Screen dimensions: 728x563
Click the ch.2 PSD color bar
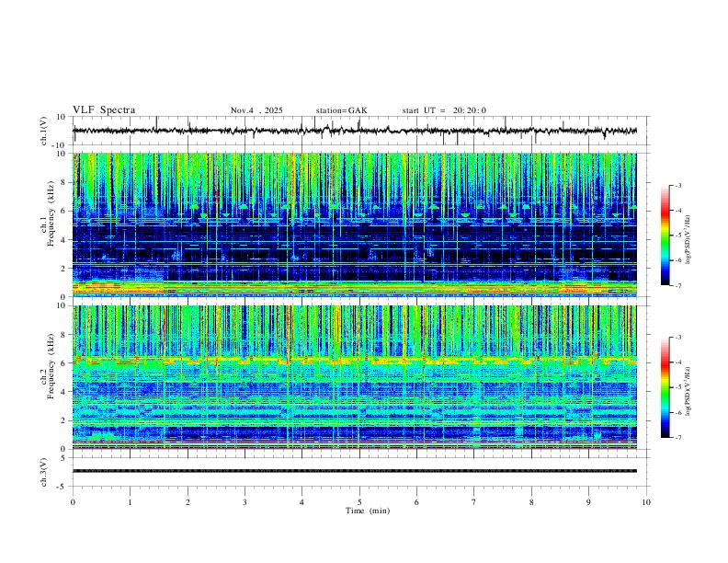[665, 387]
